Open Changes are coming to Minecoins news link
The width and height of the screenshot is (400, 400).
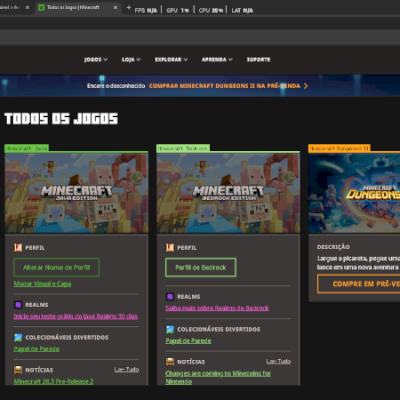(218, 377)
